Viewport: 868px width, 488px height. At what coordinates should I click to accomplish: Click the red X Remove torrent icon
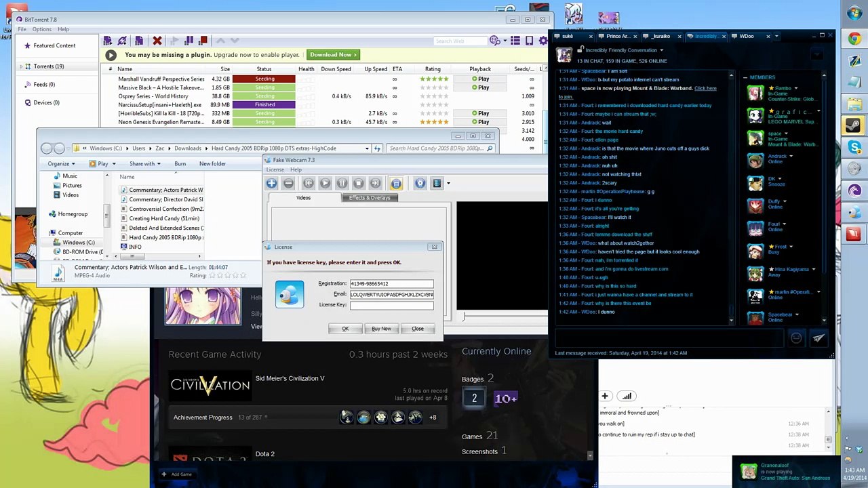tap(157, 41)
